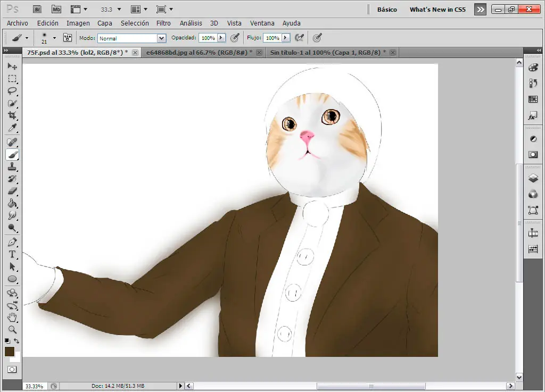Reset default foreground and background colors
The width and height of the screenshot is (545, 392).
pyautogui.click(x=7, y=341)
